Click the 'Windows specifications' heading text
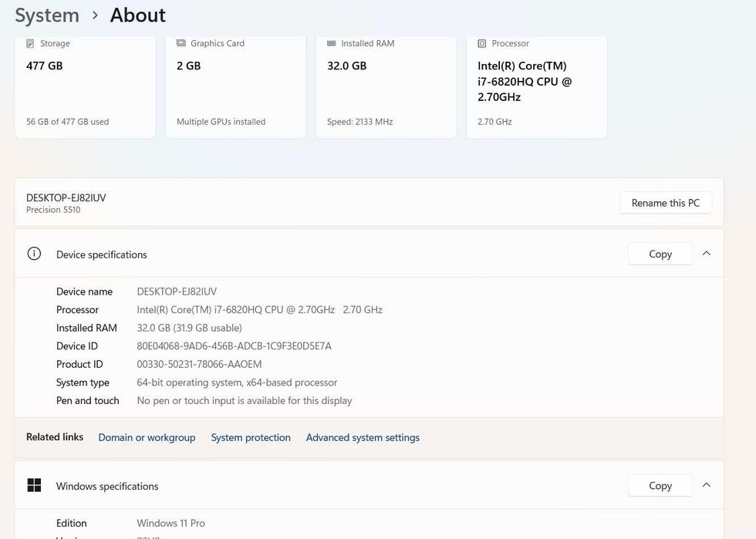This screenshot has width=756, height=539. click(107, 486)
